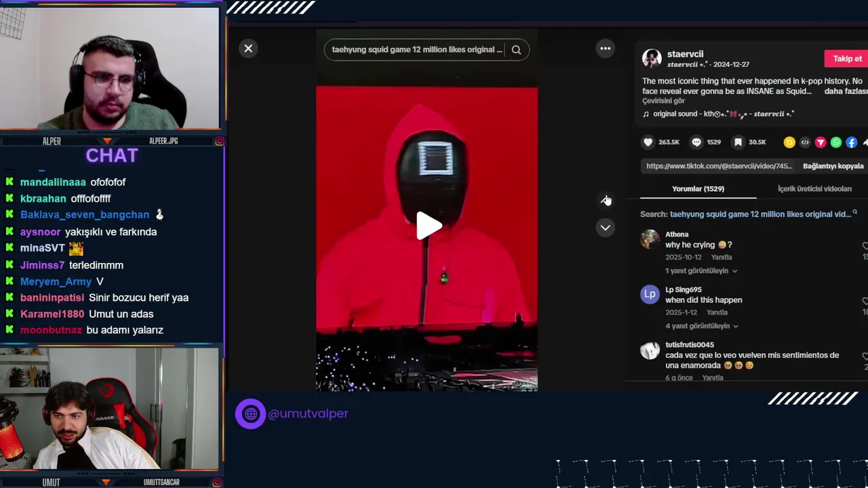The height and width of the screenshot is (488, 868).
Task: Click chat username 'Baklava_seven_bangchan'
Action: (x=85, y=214)
